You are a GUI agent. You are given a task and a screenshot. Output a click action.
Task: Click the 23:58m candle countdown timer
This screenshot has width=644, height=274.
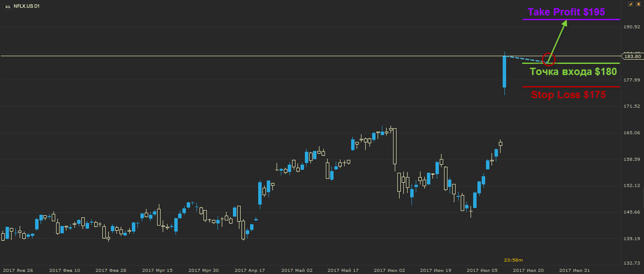pyautogui.click(x=513, y=260)
